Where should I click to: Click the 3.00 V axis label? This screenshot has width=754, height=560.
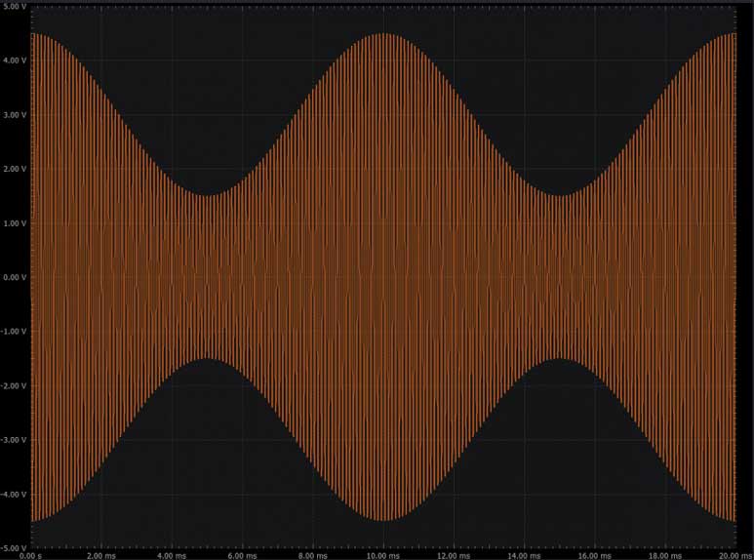pyautogui.click(x=15, y=115)
